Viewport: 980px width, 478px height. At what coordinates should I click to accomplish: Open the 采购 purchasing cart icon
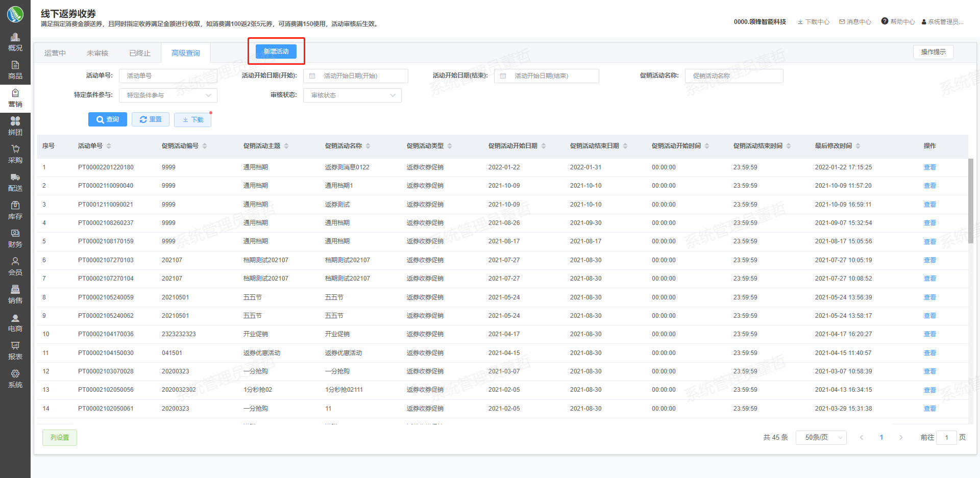pyautogui.click(x=15, y=149)
